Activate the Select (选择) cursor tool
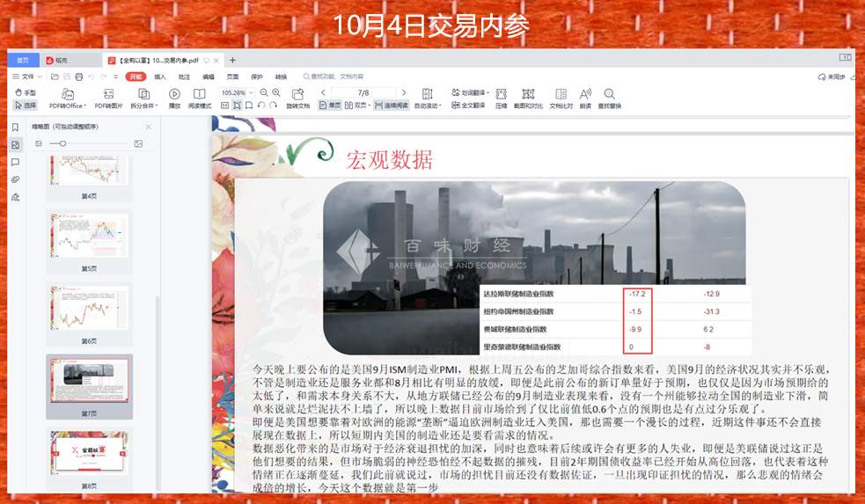The height and width of the screenshot is (504, 865). [x=26, y=105]
